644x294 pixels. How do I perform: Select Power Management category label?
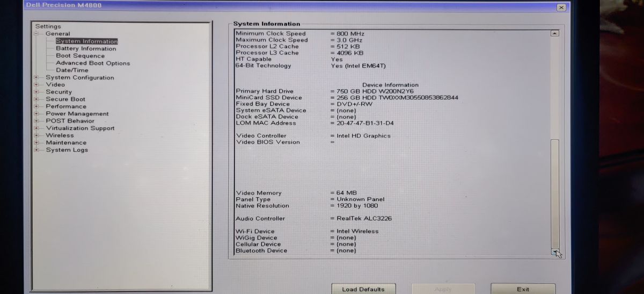coord(77,114)
